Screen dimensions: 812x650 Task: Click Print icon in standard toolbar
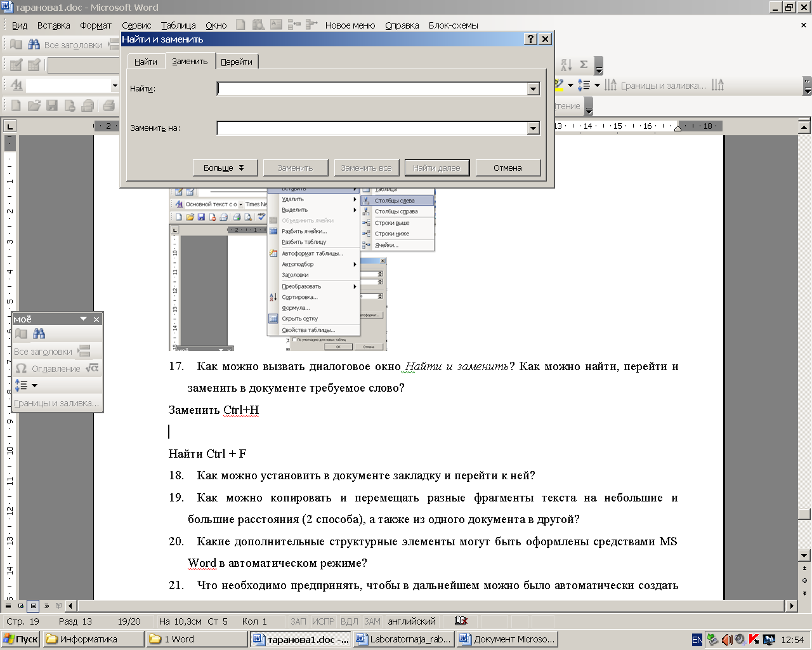[x=109, y=105]
